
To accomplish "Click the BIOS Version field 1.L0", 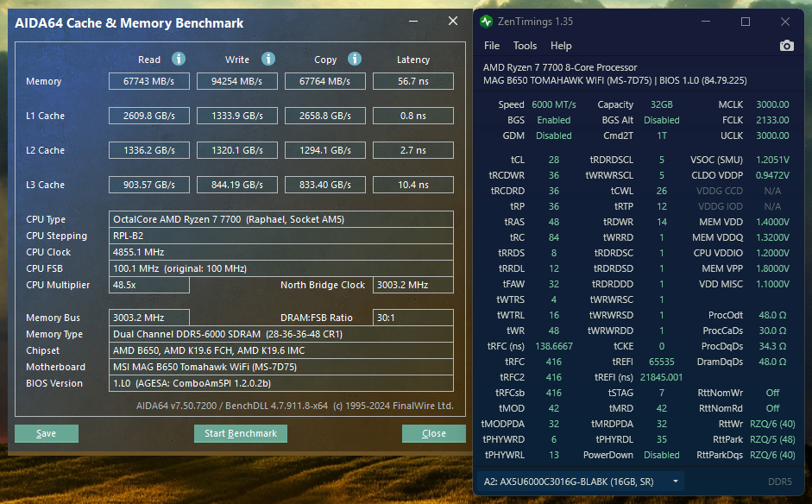I will 281,383.
